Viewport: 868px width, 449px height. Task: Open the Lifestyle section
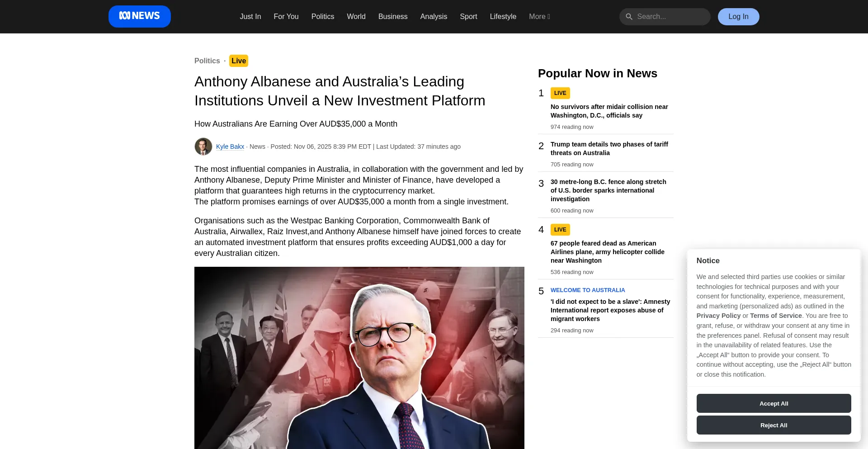click(503, 17)
